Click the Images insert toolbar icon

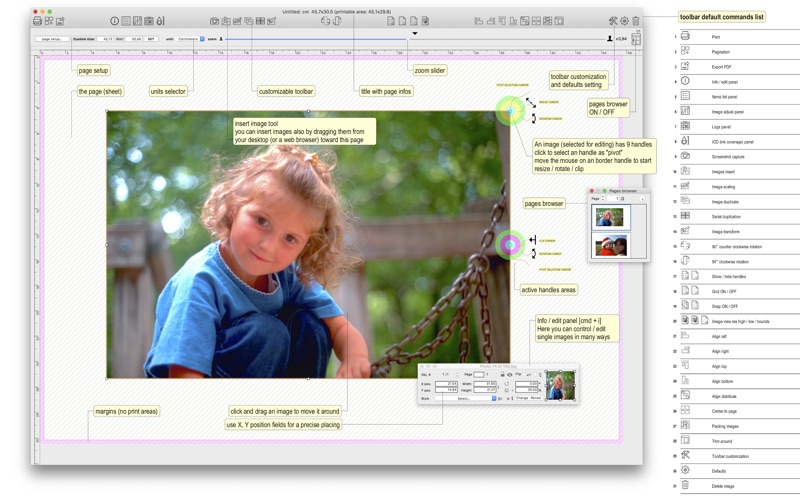click(x=226, y=21)
